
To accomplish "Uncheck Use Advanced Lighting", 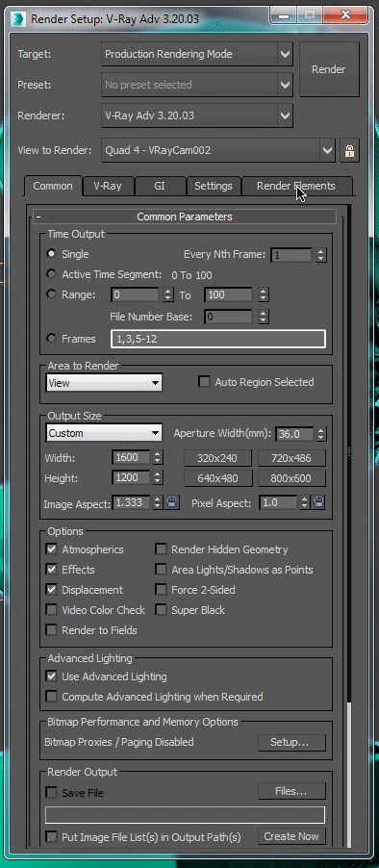I will [51, 676].
